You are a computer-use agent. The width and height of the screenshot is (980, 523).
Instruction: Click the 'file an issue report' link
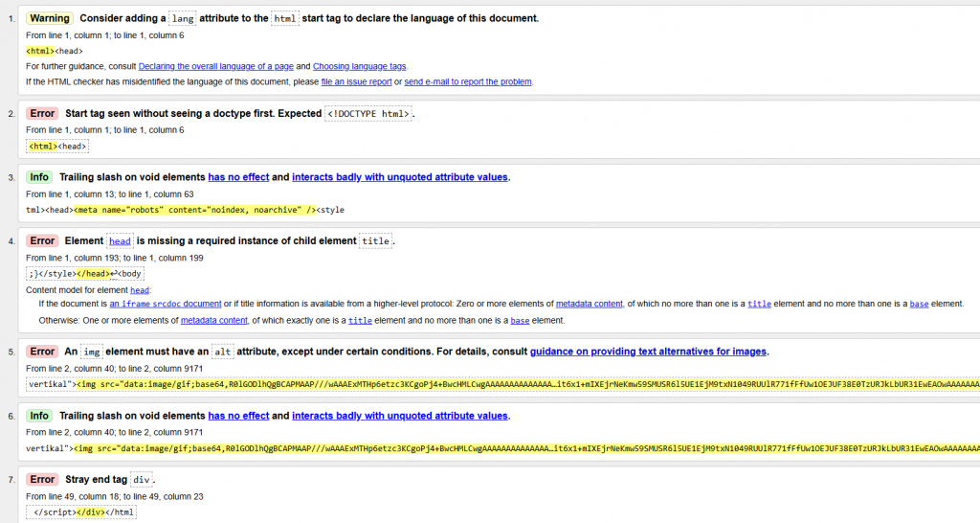(x=356, y=81)
